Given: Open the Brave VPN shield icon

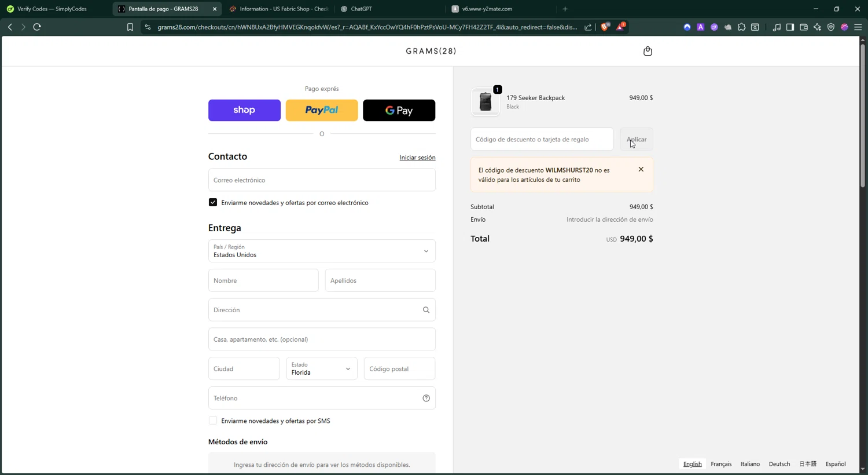Looking at the screenshot, I should click(x=831, y=27).
